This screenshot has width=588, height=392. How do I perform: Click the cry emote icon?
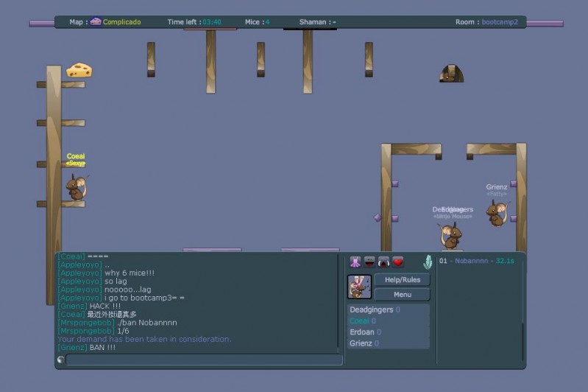[383, 262]
